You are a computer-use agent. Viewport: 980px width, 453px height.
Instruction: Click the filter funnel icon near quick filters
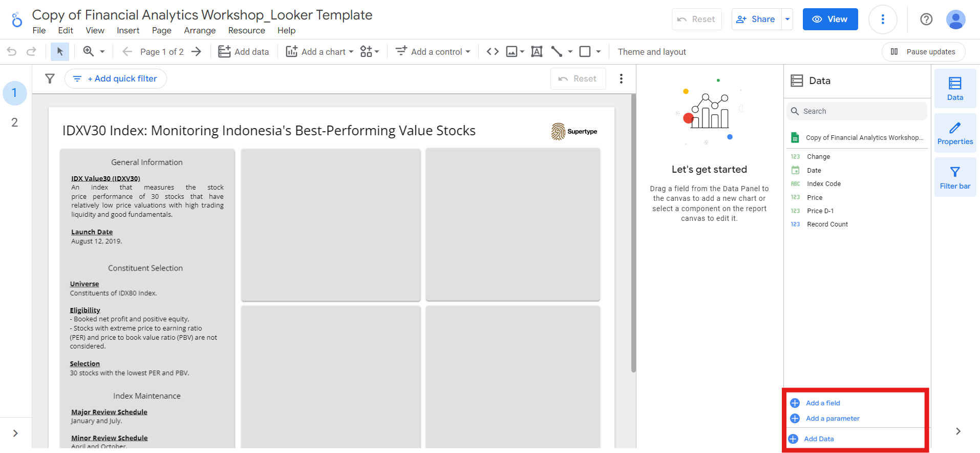(49, 78)
